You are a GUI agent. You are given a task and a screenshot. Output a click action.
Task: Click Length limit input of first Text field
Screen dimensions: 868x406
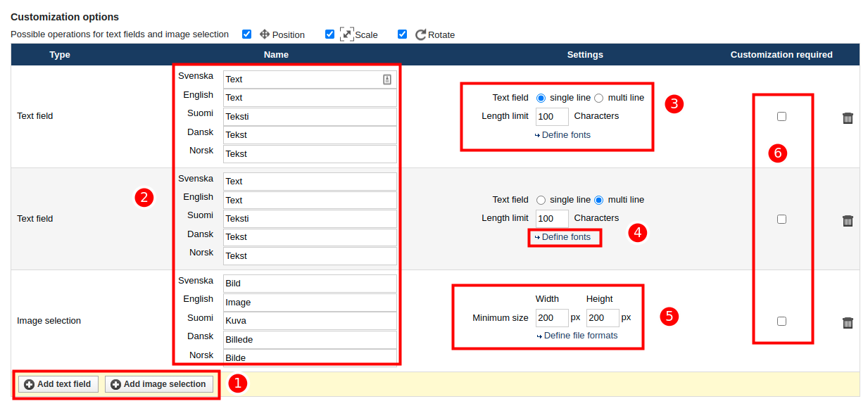point(552,117)
